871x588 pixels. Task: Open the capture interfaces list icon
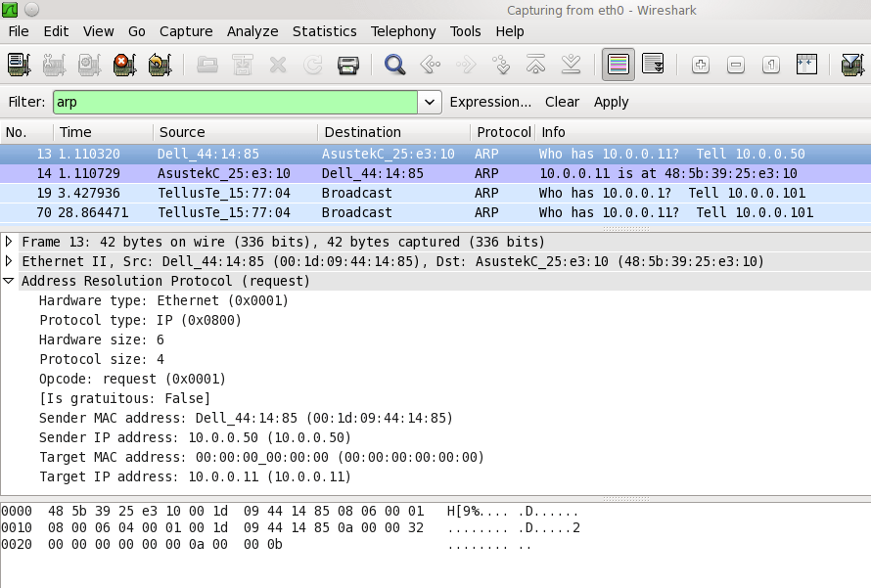19,65
